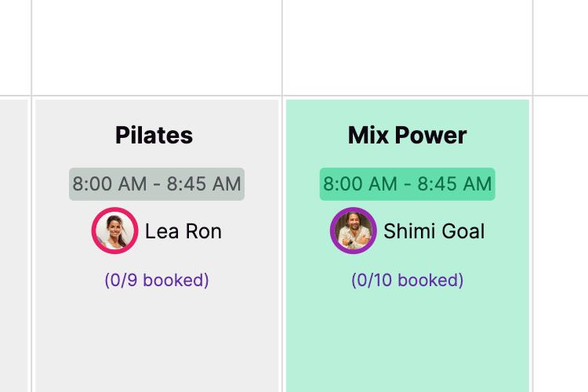The image size is (588, 392).
Task: Select the Lea Ron instructor name
Action: (183, 231)
